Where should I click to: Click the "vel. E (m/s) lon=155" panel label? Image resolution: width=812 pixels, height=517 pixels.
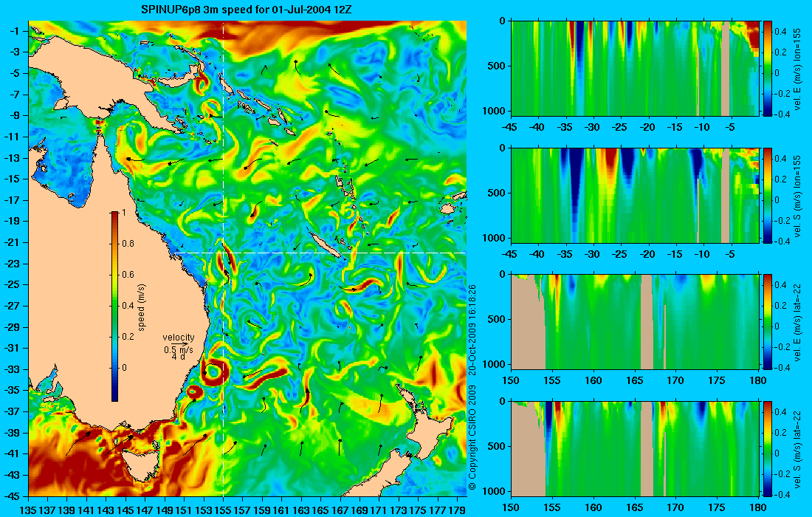point(797,69)
